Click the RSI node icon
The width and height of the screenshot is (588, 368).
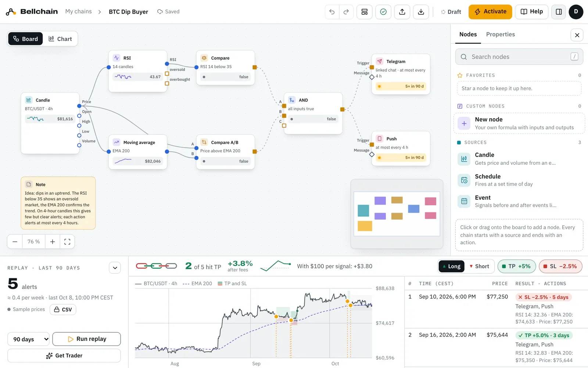click(x=116, y=58)
